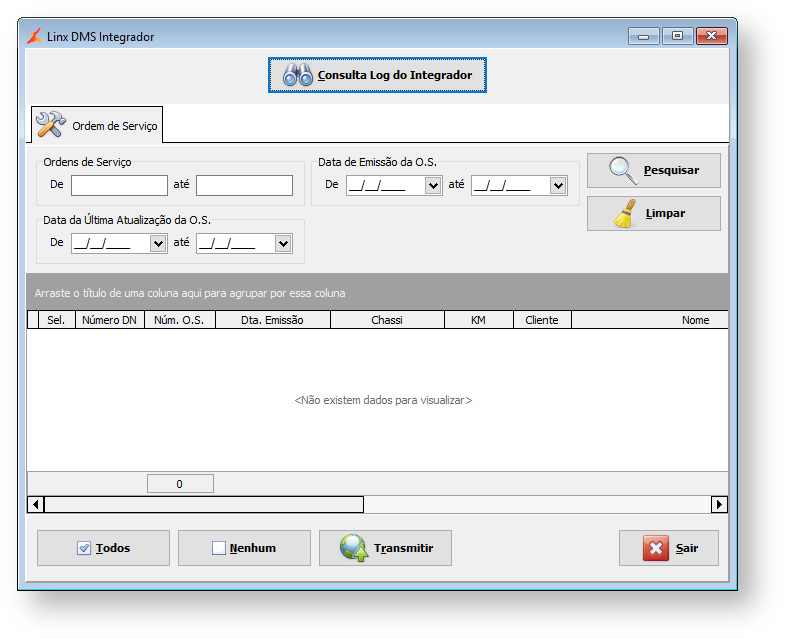Click the globe arrow icon on Transmitir
786x639 pixels.
click(x=354, y=548)
